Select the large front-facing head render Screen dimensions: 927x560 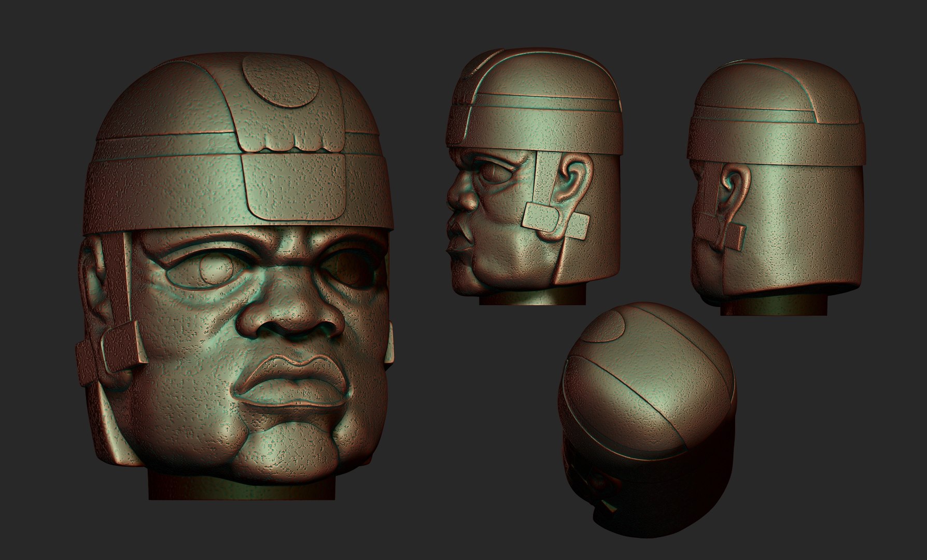click(x=236, y=275)
